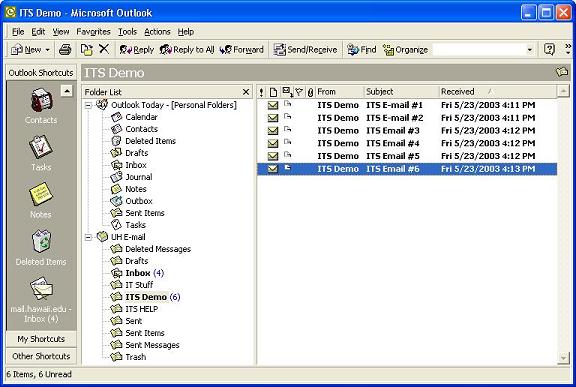The width and height of the screenshot is (576, 387).
Task: Click the Move to Folder toolbar icon
Action: [87, 49]
